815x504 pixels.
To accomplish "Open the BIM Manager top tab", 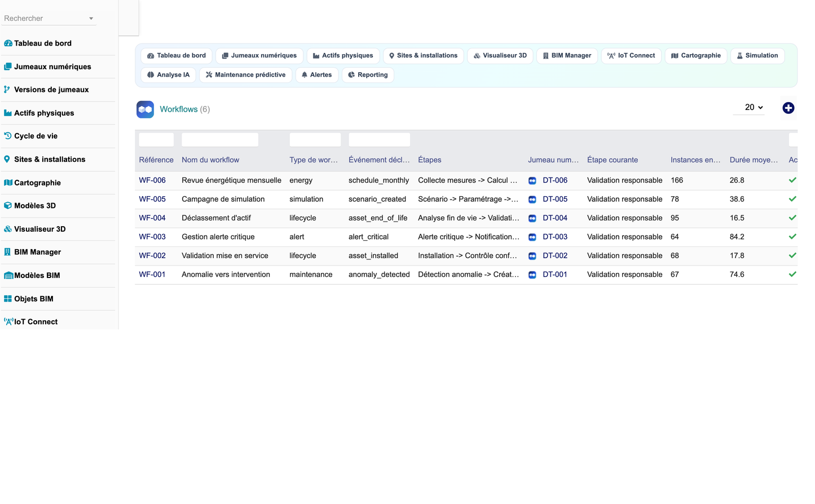I will pos(567,56).
